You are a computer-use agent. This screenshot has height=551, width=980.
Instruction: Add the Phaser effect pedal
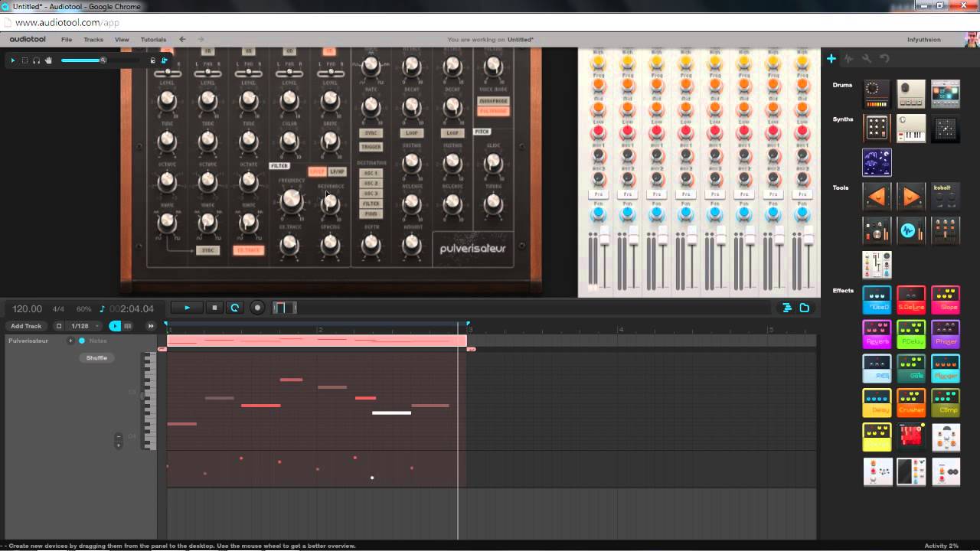tap(946, 334)
